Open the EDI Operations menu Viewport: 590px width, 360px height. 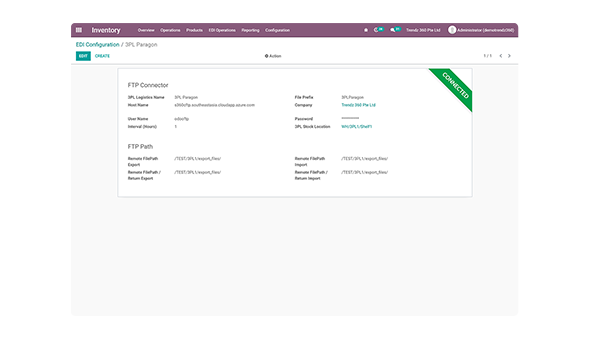pos(222,30)
